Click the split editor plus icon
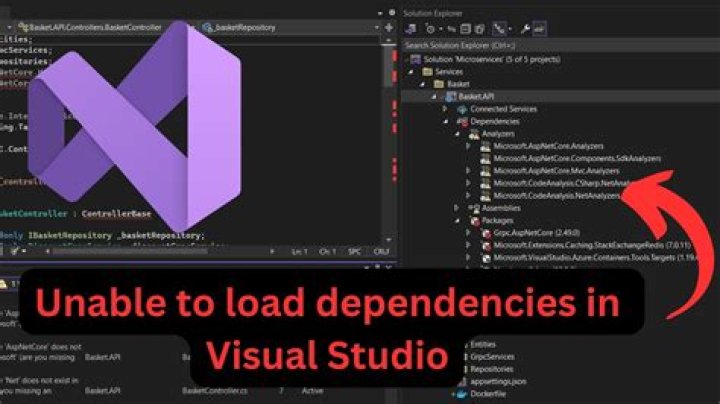 [x=388, y=28]
